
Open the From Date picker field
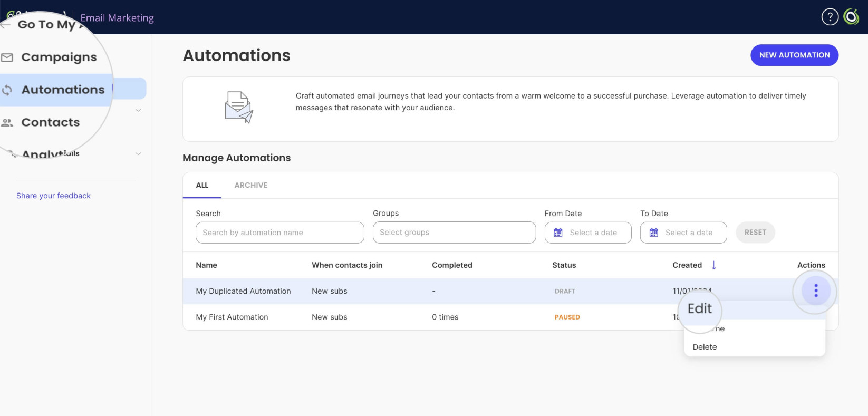(x=587, y=233)
